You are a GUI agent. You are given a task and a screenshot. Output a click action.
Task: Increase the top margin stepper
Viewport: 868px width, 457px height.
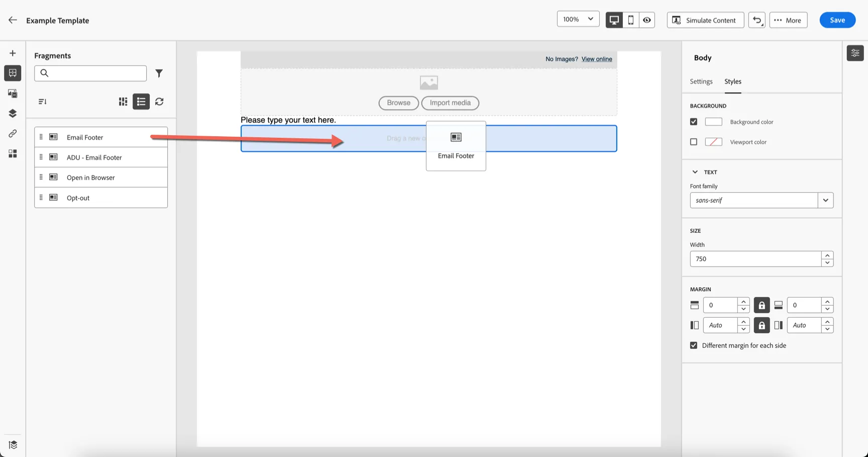[743, 302]
